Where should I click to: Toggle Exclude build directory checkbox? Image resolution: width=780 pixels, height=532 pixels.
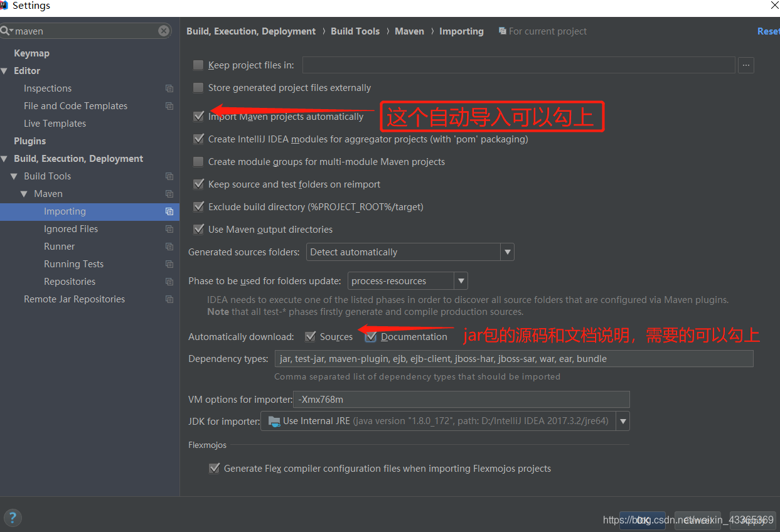click(x=198, y=206)
